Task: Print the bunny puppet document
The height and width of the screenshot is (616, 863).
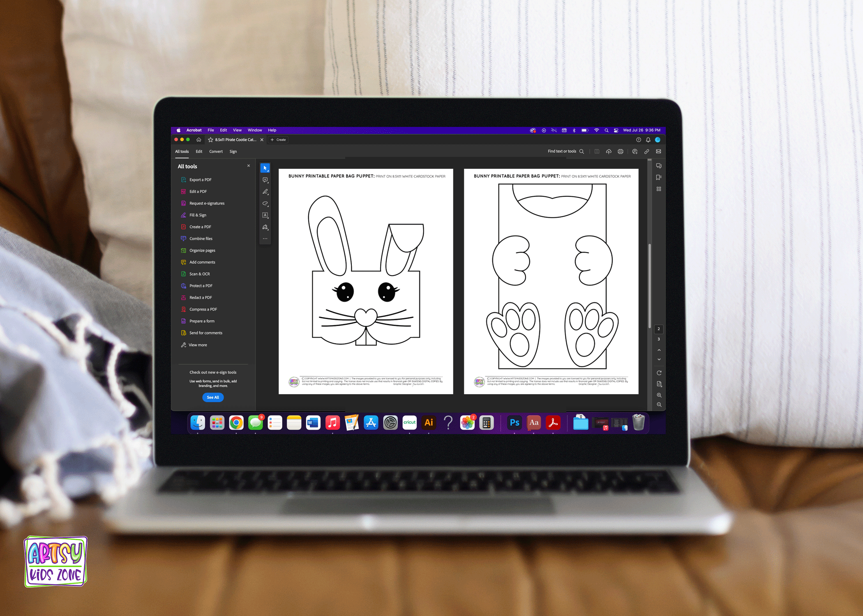Action: (x=620, y=151)
